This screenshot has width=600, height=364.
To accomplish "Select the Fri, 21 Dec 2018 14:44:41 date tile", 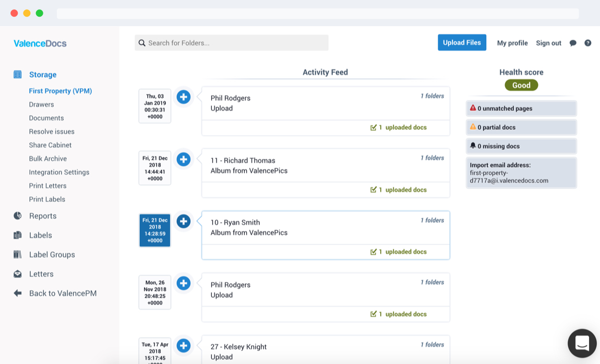I will [x=155, y=168].
